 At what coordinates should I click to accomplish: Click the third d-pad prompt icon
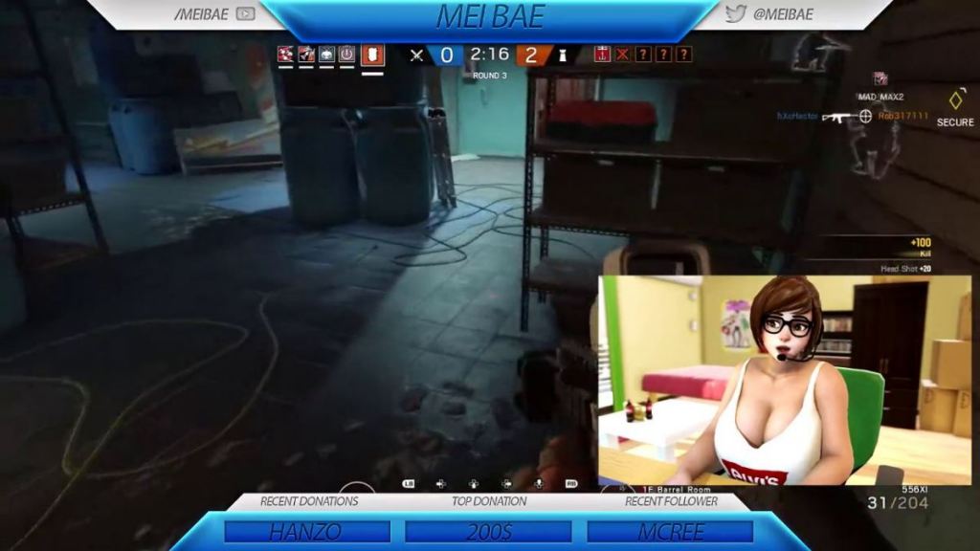point(506,483)
